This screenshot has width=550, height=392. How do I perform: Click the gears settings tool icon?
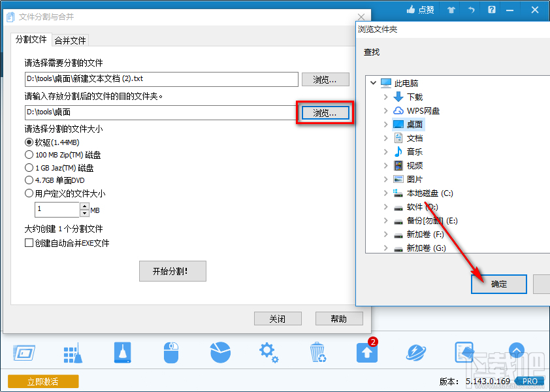[x=268, y=351]
